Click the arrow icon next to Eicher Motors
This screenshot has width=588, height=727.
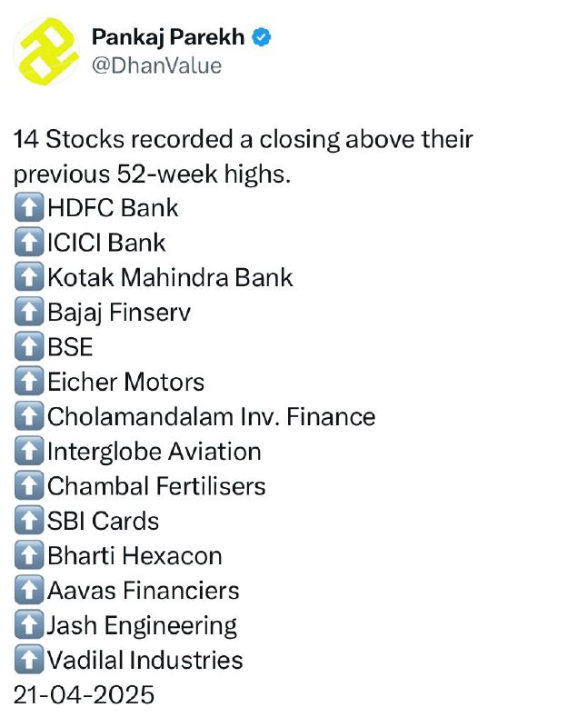(x=29, y=381)
